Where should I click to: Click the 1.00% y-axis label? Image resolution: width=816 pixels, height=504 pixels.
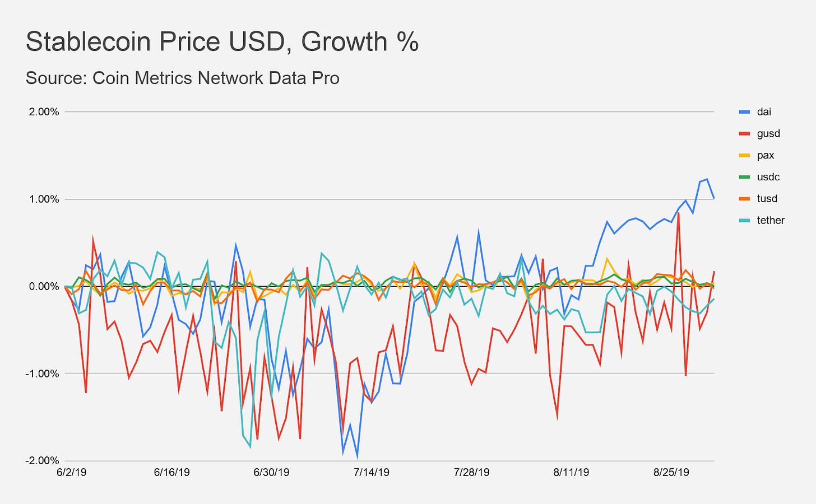pyautogui.click(x=44, y=199)
